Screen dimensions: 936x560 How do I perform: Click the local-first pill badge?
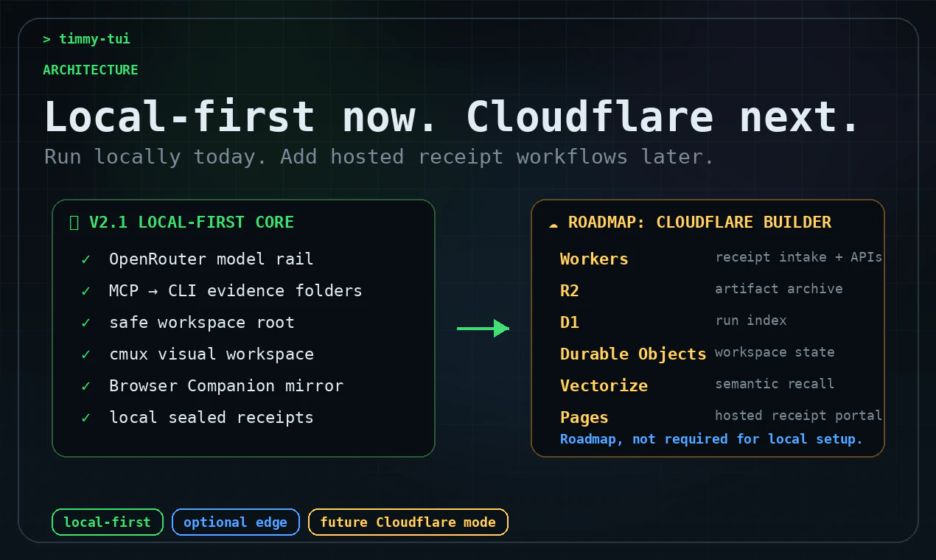[x=108, y=522]
